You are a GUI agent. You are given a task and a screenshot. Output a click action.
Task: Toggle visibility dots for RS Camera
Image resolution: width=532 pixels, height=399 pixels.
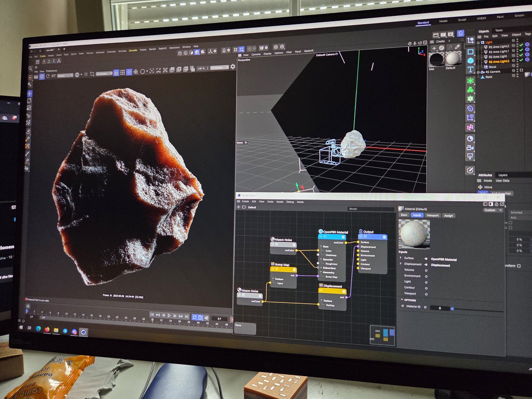517,70
